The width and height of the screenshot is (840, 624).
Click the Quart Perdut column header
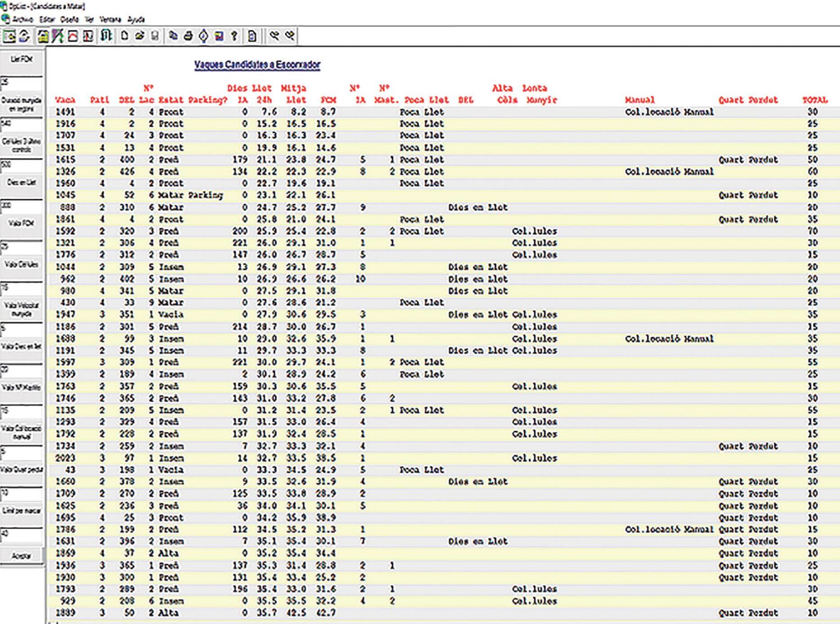(748, 100)
